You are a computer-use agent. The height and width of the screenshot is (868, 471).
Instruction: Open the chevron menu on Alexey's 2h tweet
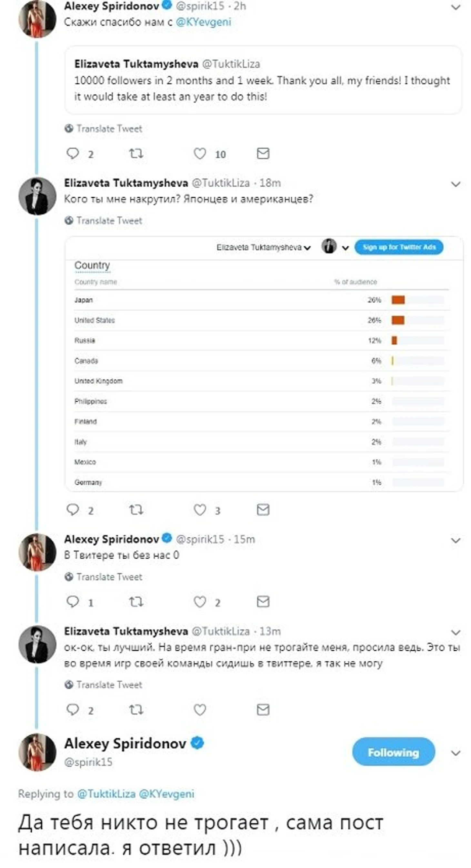pos(456,7)
